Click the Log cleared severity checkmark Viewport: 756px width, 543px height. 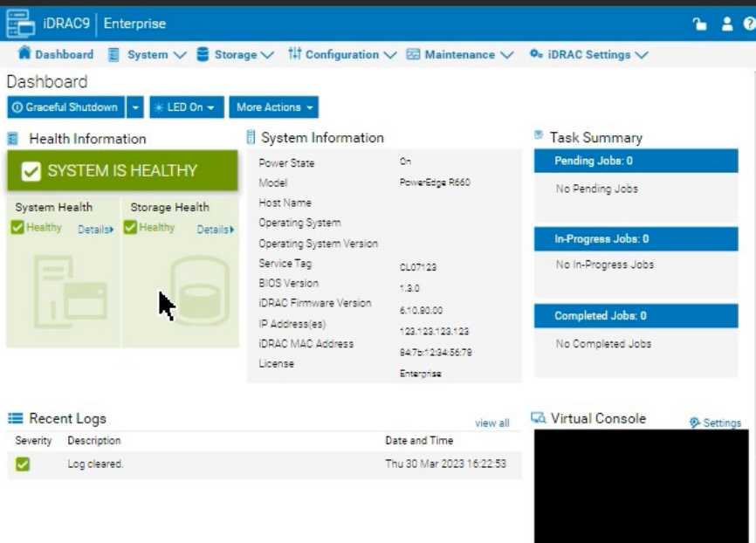[x=23, y=464]
